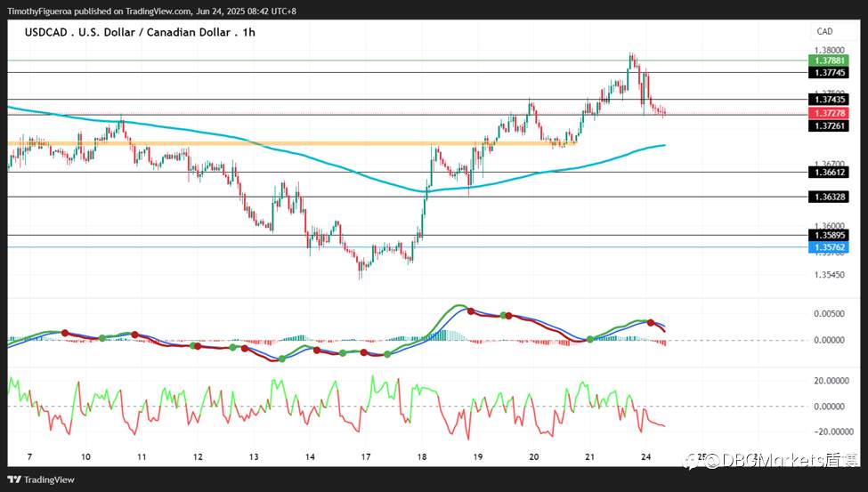Click date label 20 on time axis

(534, 457)
